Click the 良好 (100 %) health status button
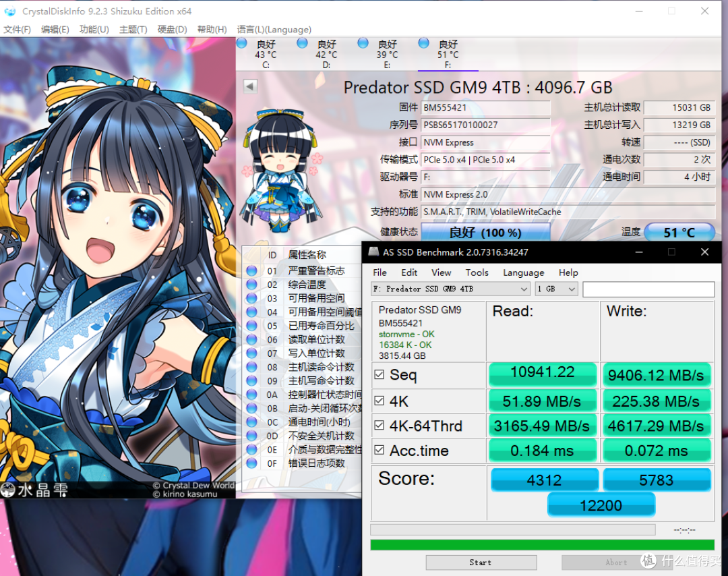The image size is (728, 576). [x=485, y=232]
